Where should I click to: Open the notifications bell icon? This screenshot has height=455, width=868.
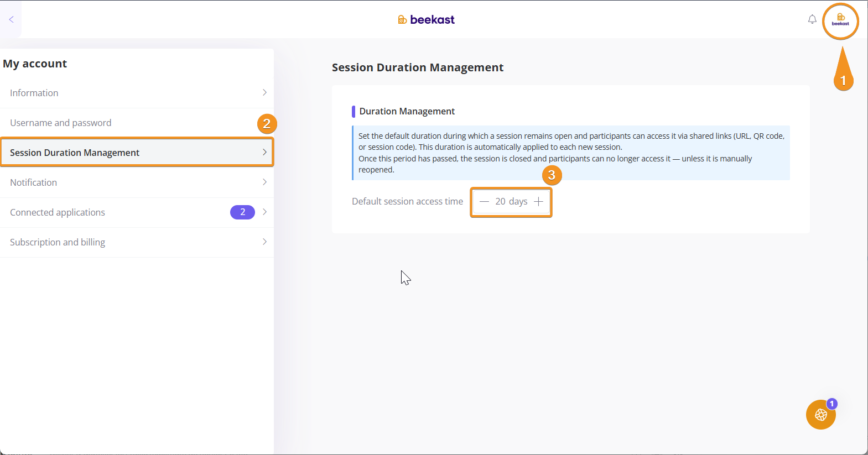click(812, 19)
